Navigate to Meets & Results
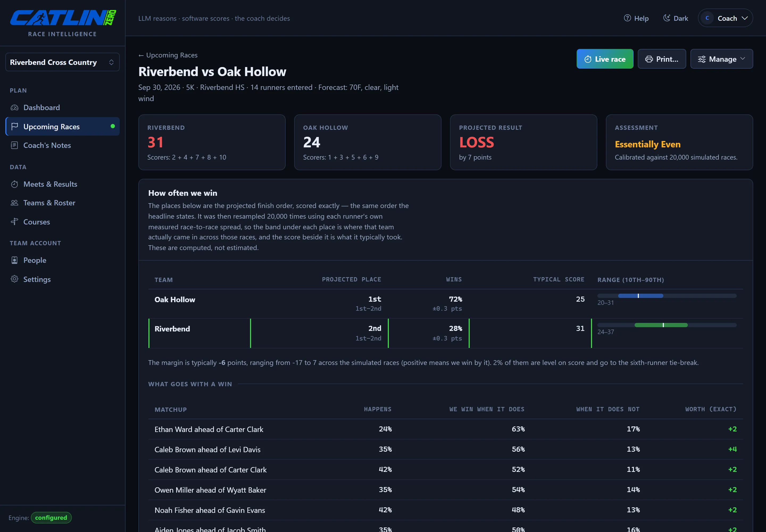The image size is (766, 532). point(62,184)
